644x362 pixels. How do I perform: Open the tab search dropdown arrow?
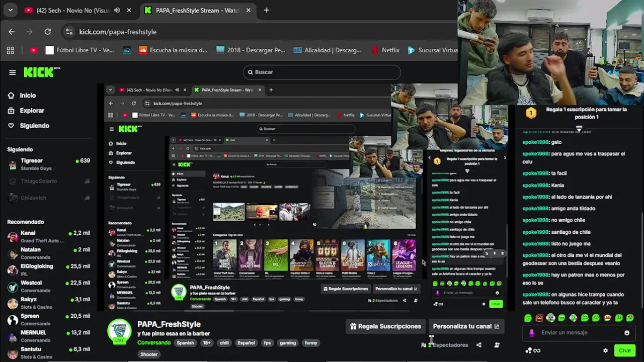(x=10, y=10)
